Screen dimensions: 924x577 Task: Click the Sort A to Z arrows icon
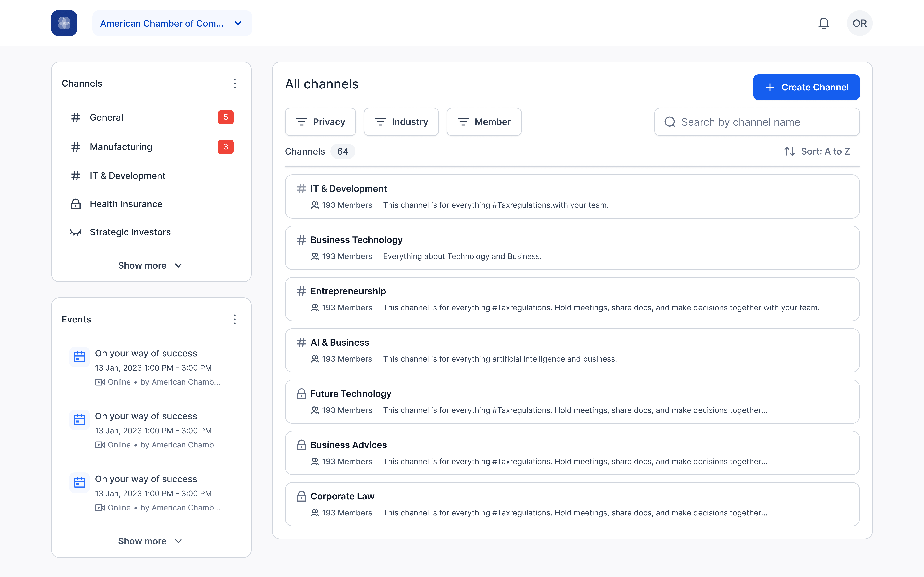tap(789, 151)
